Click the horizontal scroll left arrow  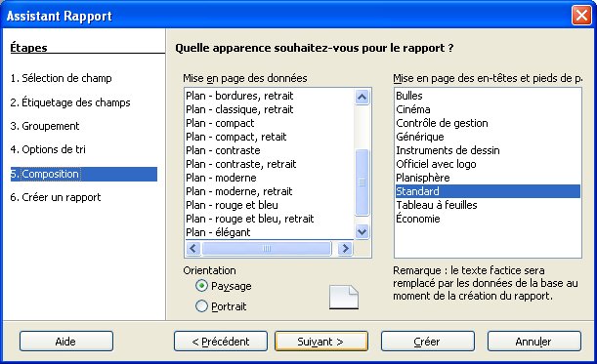(x=192, y=249)
